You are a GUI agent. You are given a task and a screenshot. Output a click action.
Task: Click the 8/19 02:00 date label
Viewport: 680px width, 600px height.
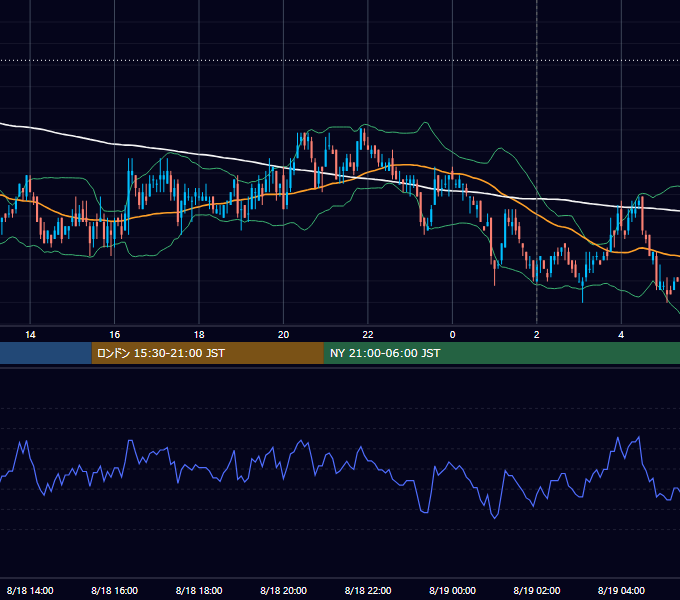536,590
